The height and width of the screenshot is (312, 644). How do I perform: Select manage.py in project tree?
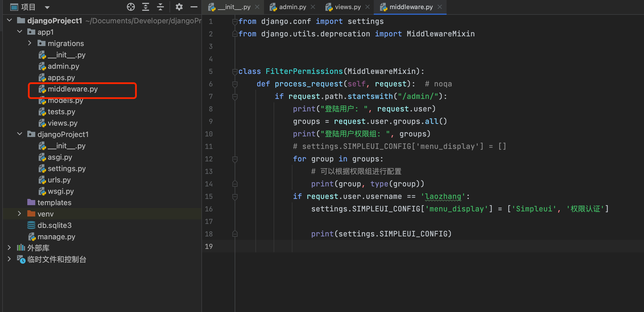tap(56, 237)
